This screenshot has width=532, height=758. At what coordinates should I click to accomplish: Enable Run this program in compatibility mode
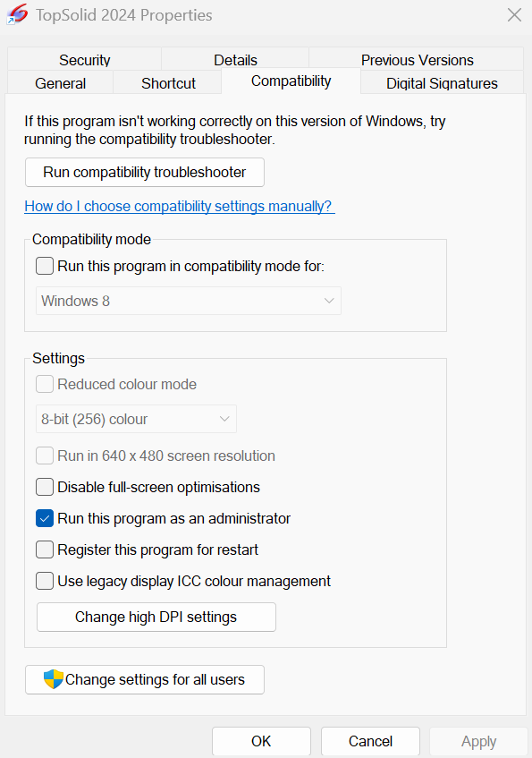pyautogui.click(x=45, y=266)
